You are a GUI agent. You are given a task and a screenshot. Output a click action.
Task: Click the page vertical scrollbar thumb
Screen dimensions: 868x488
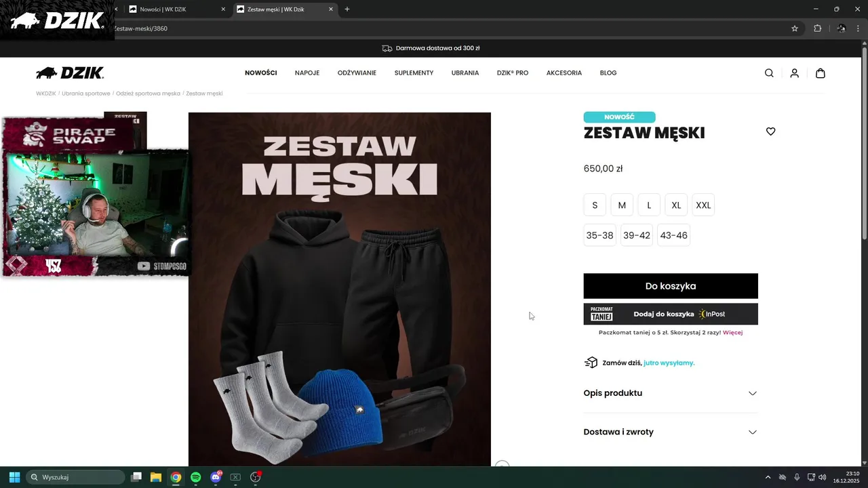point(864,142)
